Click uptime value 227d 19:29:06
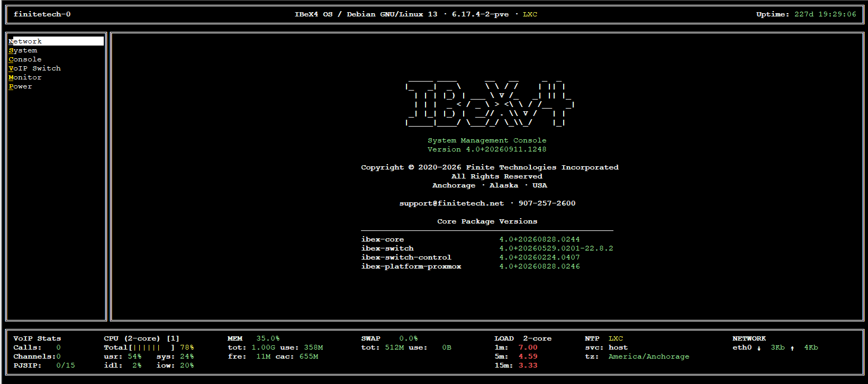Screen dimensions: 868x384 click(825, 14)
